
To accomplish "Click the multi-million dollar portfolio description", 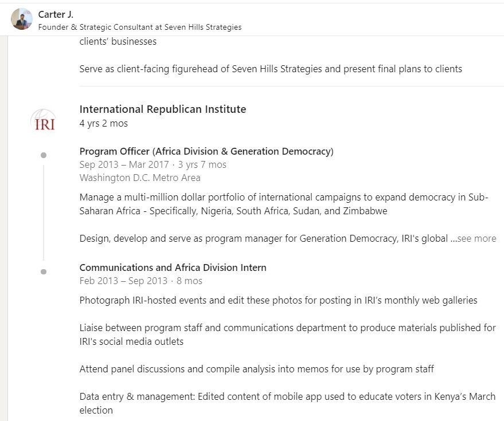I will 284,204.
